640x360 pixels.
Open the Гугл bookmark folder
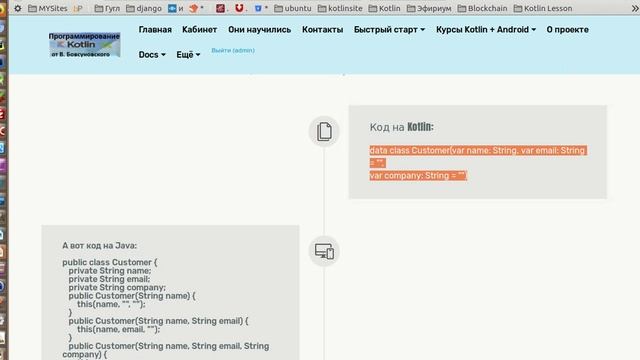(x=107, y=8)
